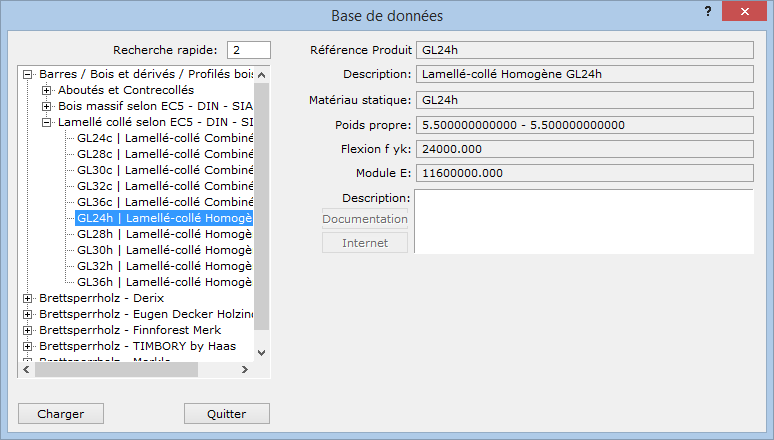
Task: Expand the Brettsperrholz - Derix node
Action: point(28,298)
